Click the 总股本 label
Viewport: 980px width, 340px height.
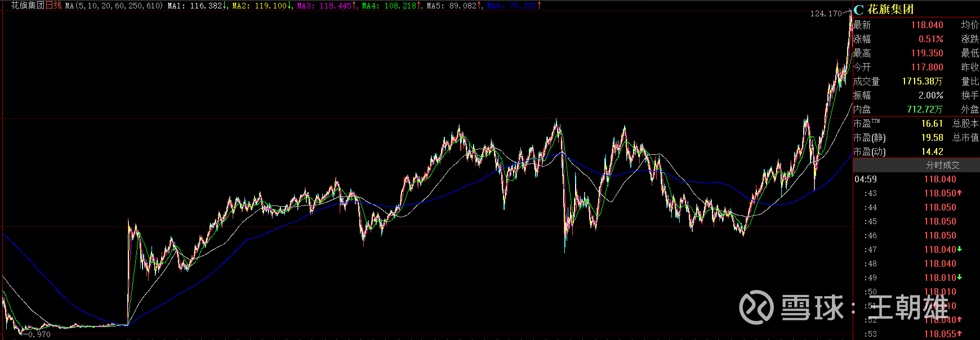965,124
